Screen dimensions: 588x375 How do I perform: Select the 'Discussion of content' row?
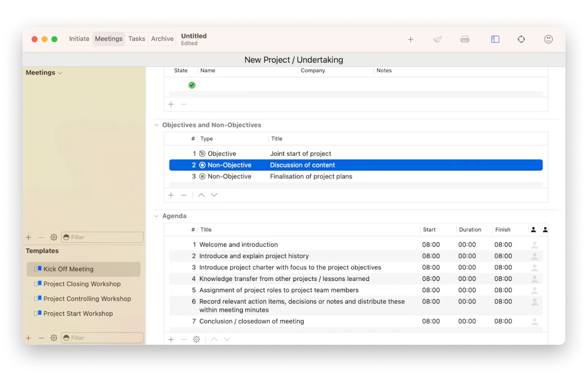[356, 165]
